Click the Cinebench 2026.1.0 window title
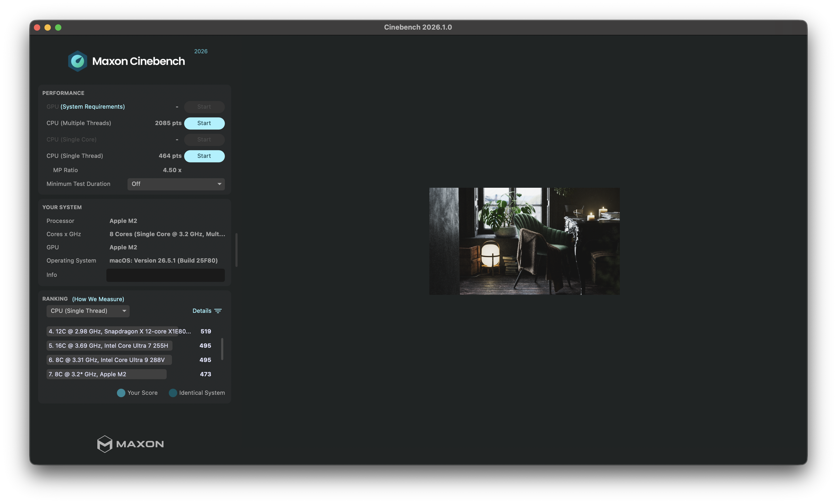This screenshot has height=504, width=837. tap(418, 27)
